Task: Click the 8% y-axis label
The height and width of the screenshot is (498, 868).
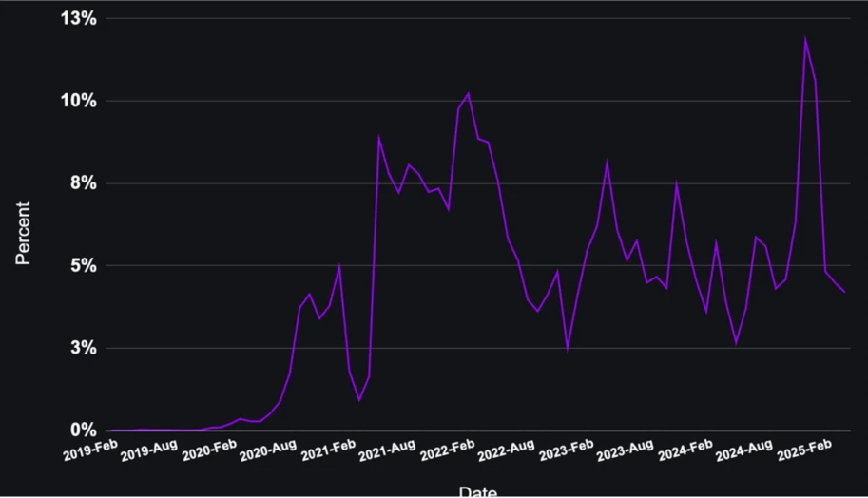Action: point(84,183)
